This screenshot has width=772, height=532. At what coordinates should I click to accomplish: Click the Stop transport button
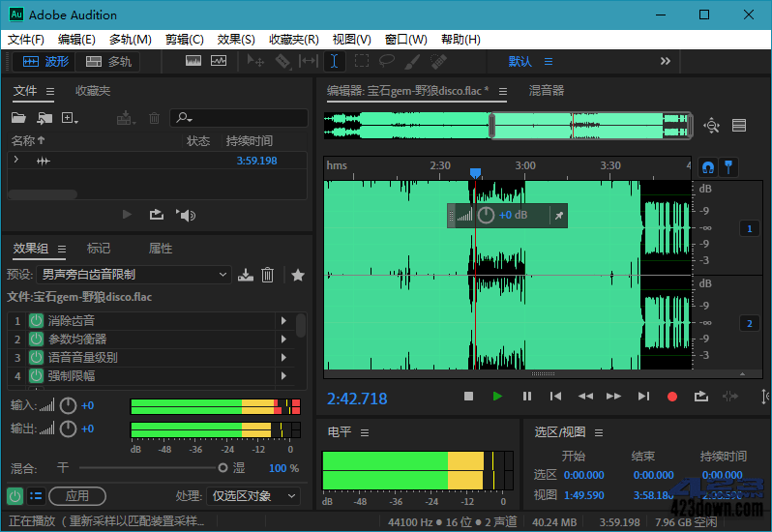[x=468, y=396]
